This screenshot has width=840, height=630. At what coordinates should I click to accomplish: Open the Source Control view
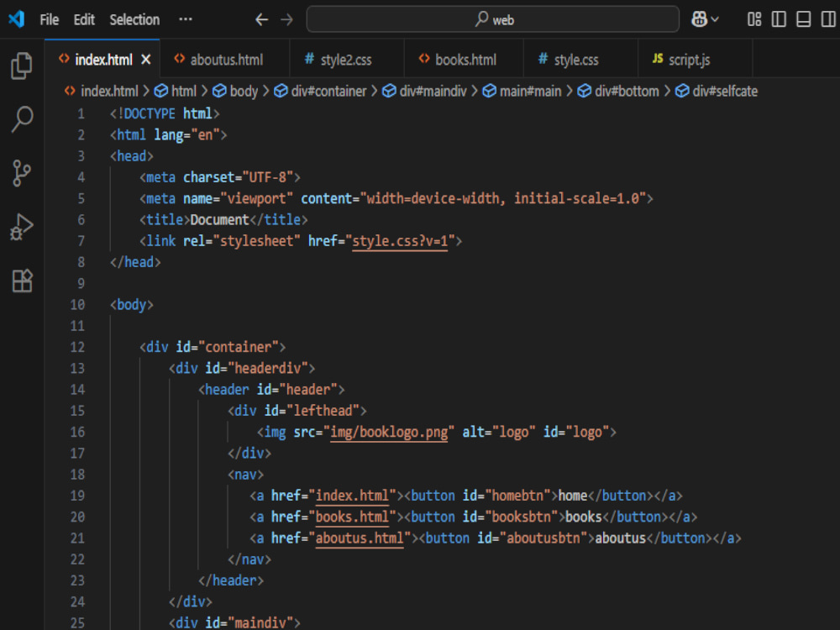[x=22, y=173]
